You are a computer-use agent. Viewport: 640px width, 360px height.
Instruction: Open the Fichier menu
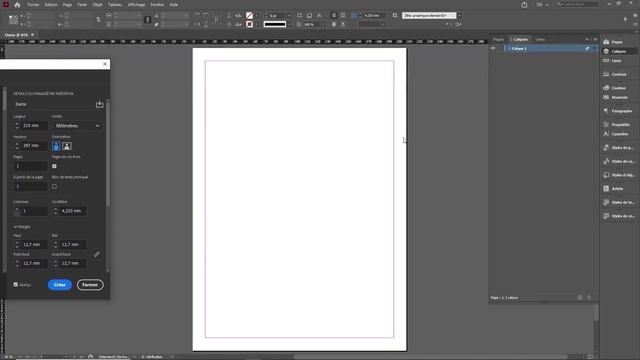[x=33, y=4]
